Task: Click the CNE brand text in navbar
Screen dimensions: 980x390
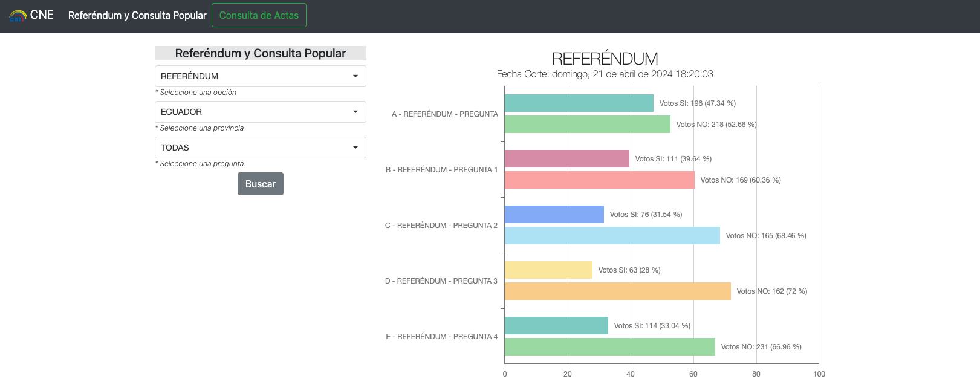Action: [42, 15]
